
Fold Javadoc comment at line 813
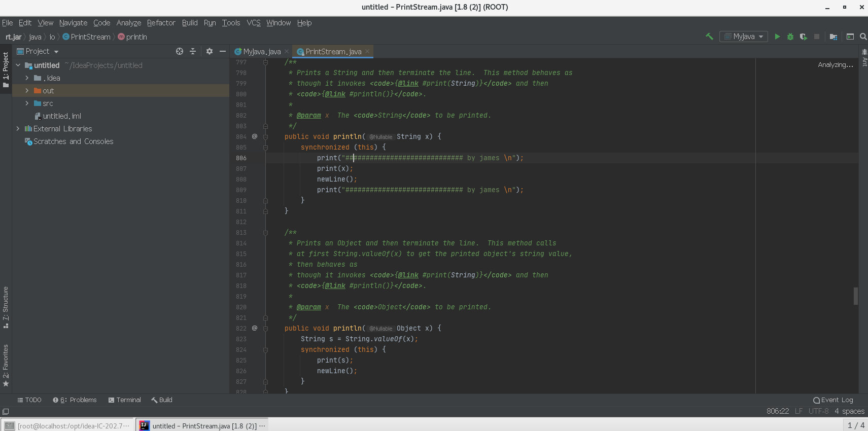click(265, 233)
